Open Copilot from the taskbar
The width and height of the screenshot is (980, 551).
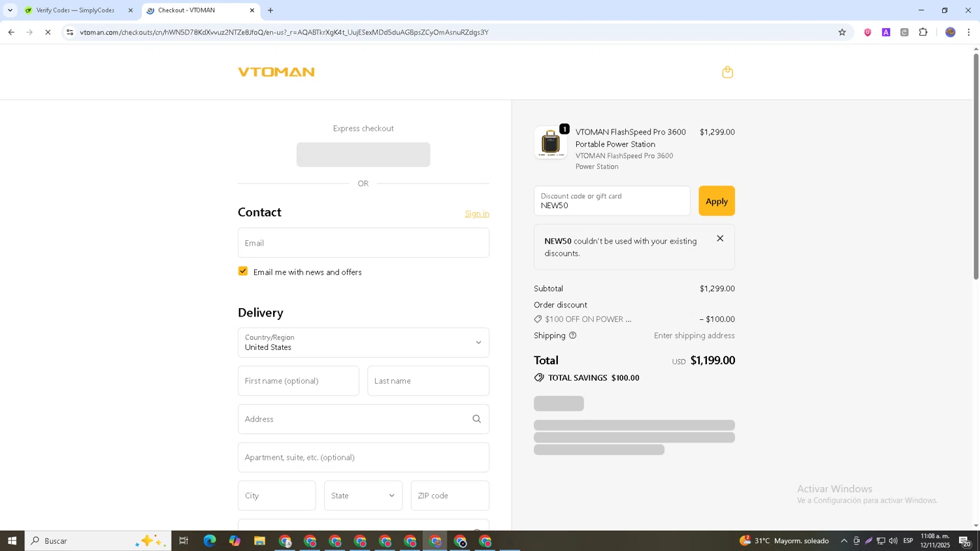click(x=235, y=541)
